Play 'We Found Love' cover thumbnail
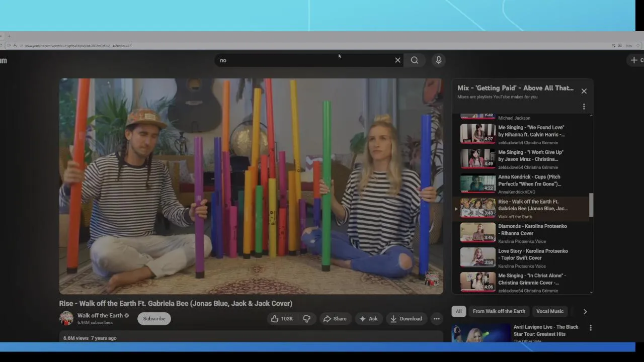Screen dimensions: 644x362 tap(477, 134)
